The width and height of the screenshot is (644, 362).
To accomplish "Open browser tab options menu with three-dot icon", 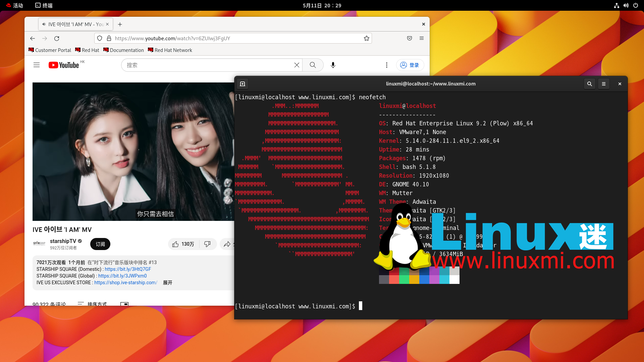I will click(386, 65).
